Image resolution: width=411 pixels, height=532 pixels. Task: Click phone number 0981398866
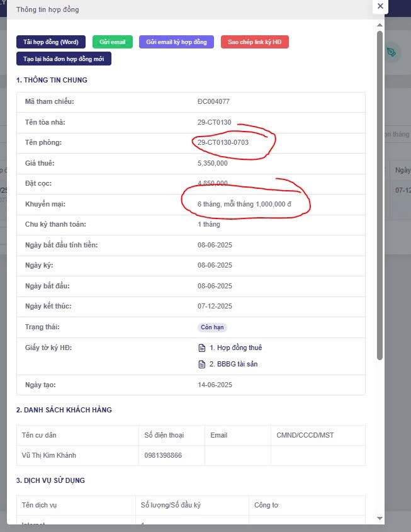pos(163,455)
